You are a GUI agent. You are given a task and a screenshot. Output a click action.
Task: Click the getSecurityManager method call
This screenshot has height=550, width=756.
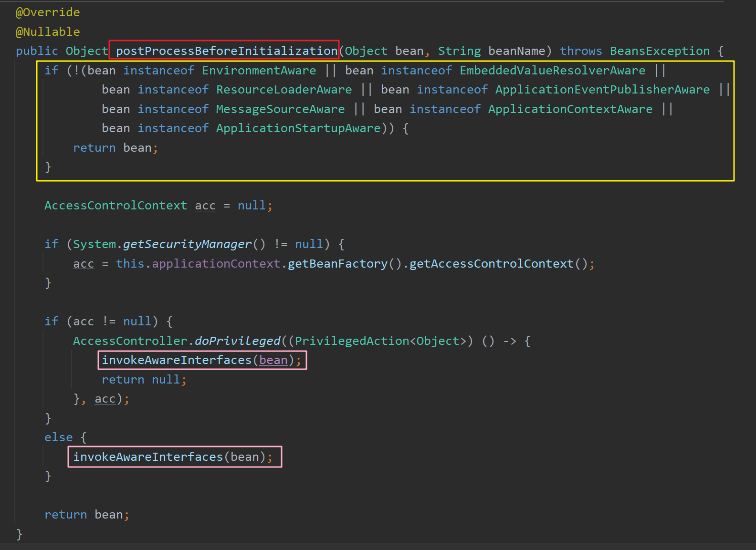(x=187, y=244)
